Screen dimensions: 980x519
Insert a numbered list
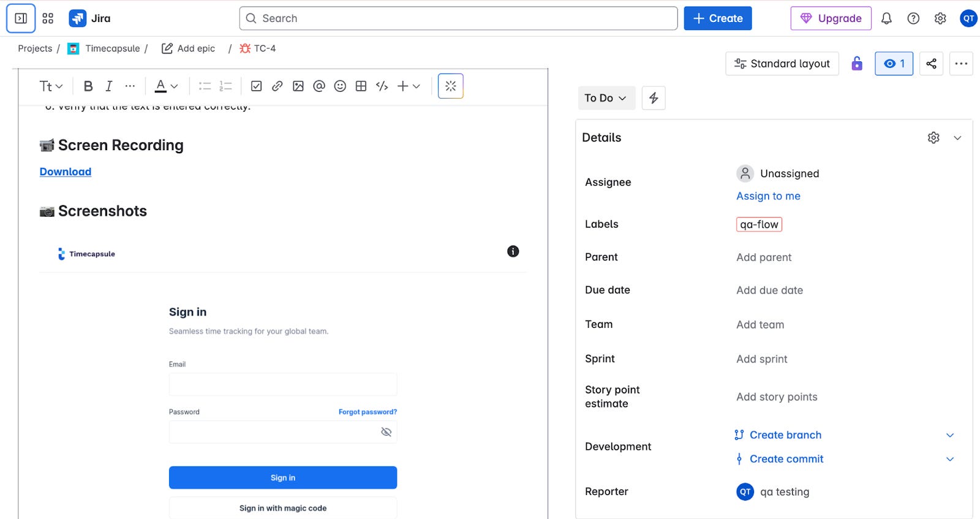coord(226,86)
